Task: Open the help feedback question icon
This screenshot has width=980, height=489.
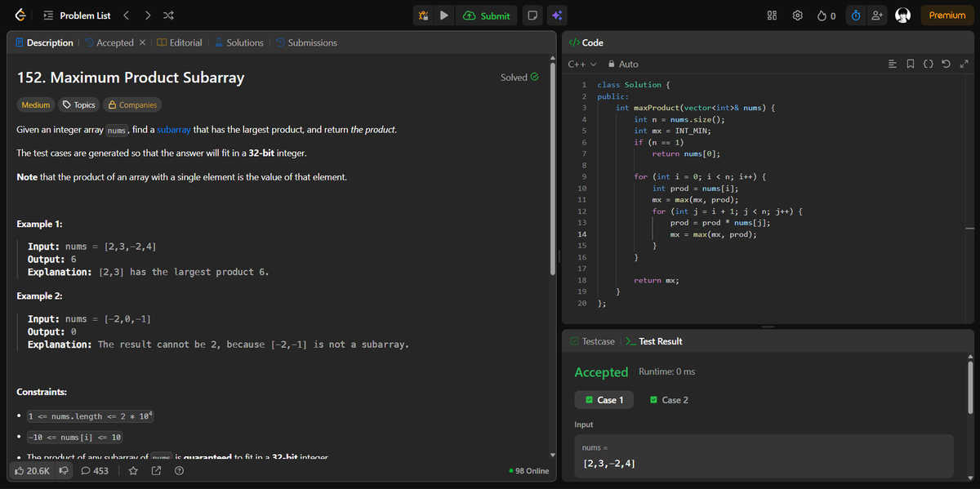Action: click(x=179, y=471)
